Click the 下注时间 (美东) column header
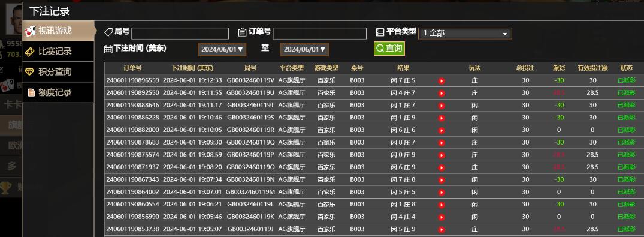The width and height of the screenshot is (644, 237). point(192,68)
